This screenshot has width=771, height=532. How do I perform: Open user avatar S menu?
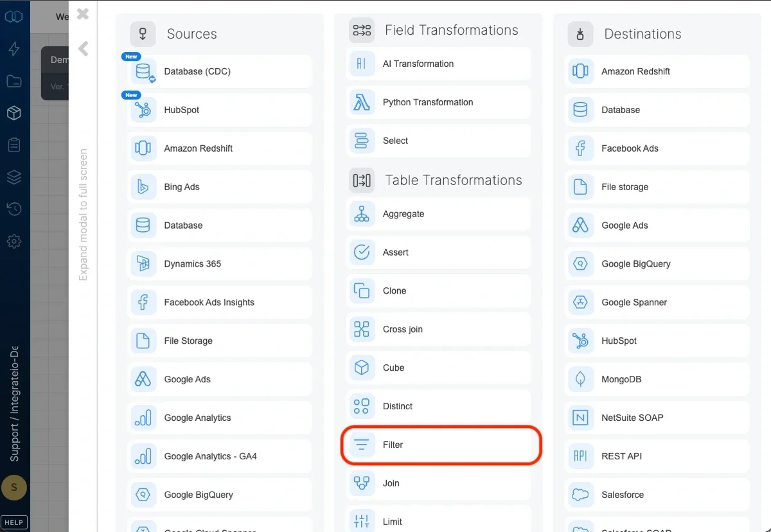(14, 488)
